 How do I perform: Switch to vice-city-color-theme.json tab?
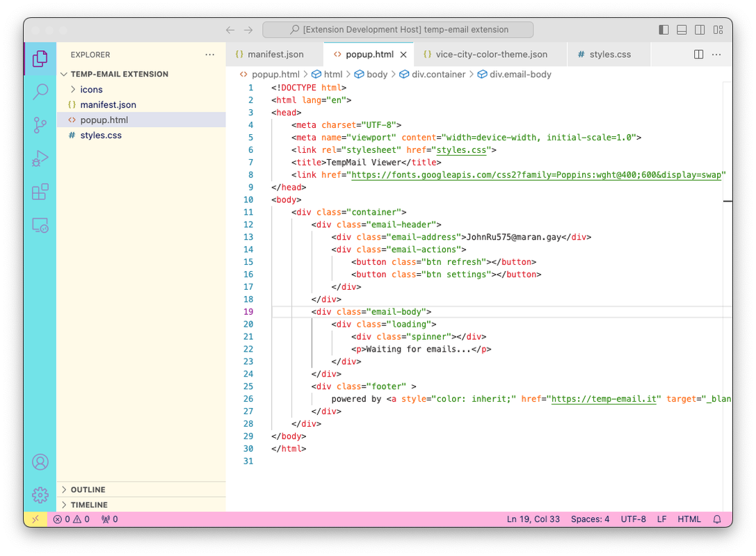[490, 54]
